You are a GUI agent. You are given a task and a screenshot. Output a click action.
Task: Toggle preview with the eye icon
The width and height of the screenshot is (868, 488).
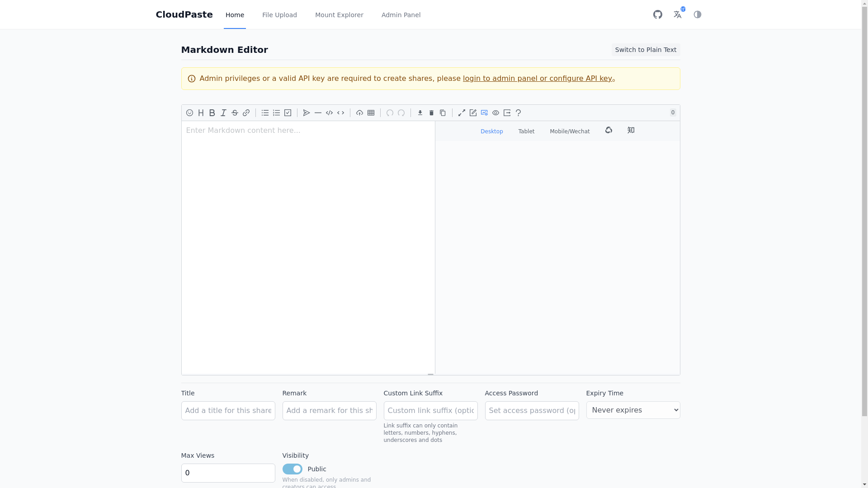pyautogui.click(x=495, y=113)
